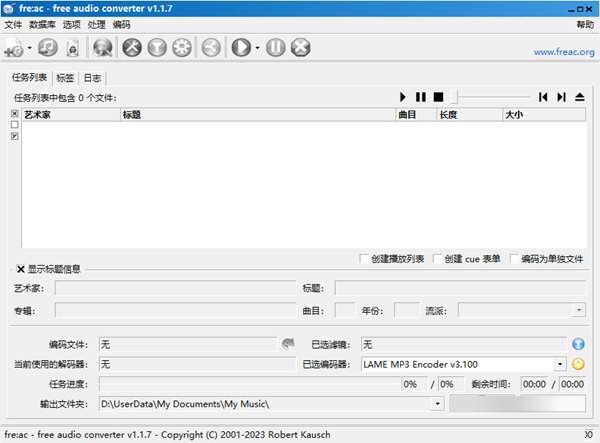Click the signal processing filter icon
This screenshot has height=443, width=600.
coord(156,47)
